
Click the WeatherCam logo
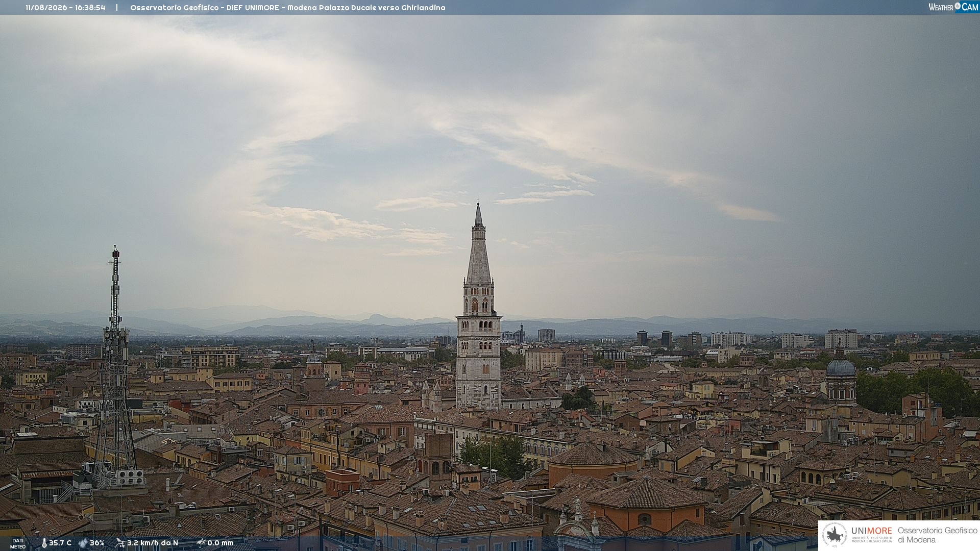(x=953, y=7)
